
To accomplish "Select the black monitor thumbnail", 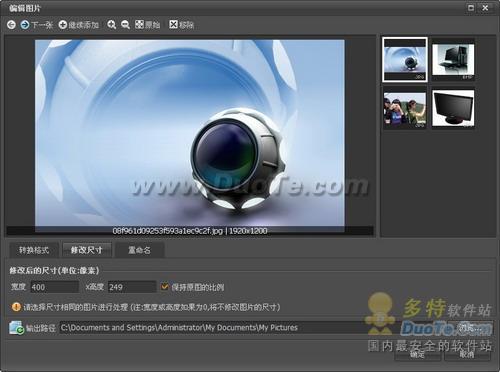I will pyautogui.click(x=453, y=109).
